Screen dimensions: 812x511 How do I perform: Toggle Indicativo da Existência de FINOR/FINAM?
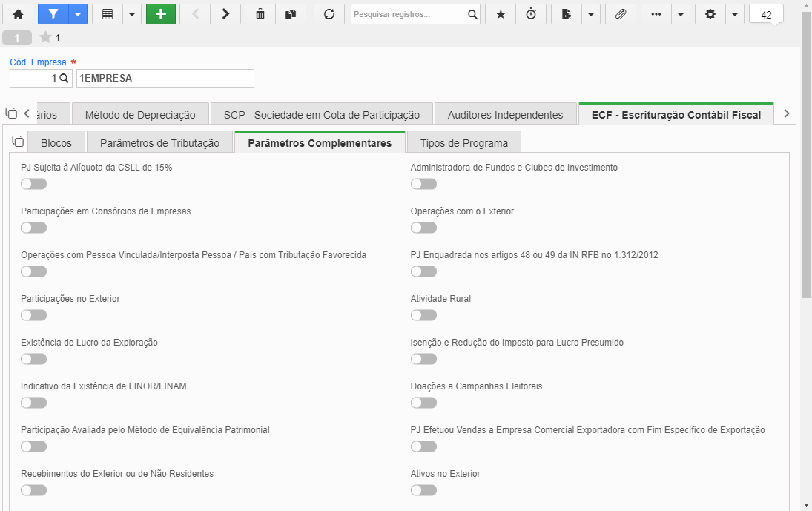tap(33, 403)
